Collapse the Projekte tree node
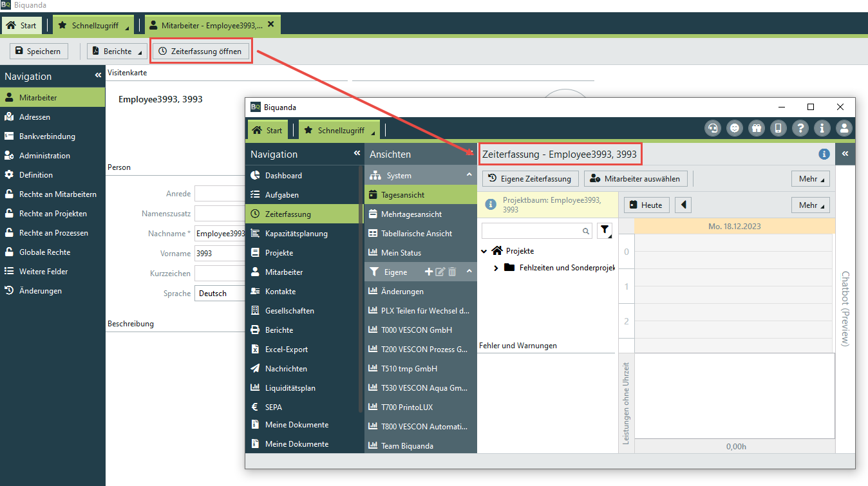This screenshot has width=868, height=486. click(484, 251)
